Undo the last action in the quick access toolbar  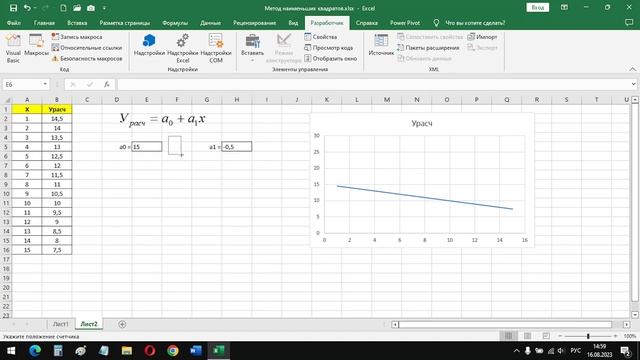[x=27, y=8]
